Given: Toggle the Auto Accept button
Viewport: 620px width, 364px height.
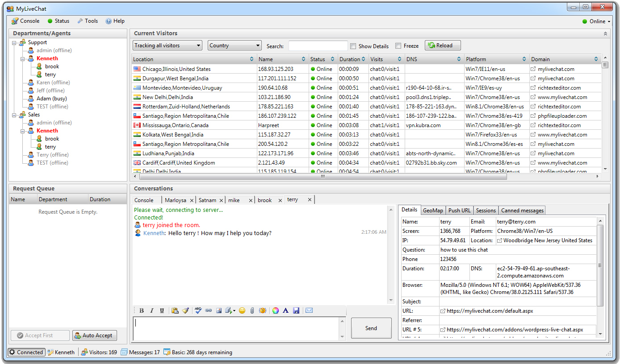Looking at the screenshot, I should [x=94, y=335].
